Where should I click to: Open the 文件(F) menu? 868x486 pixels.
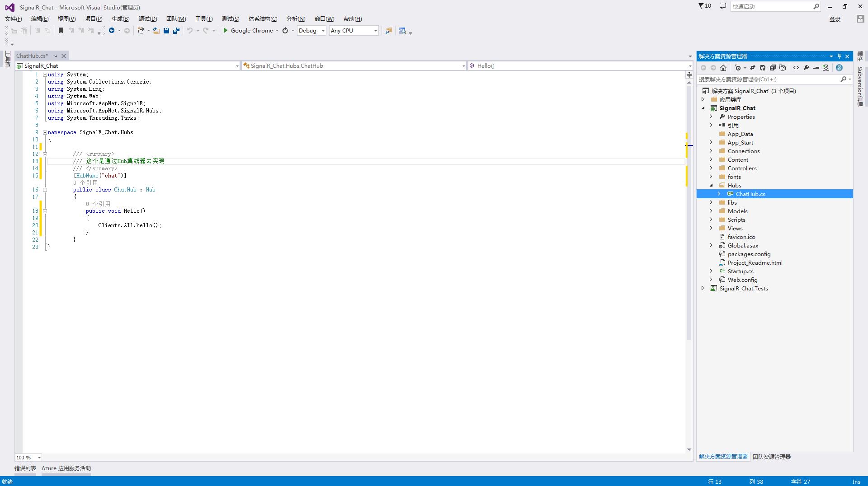click(x=13, y=19)
